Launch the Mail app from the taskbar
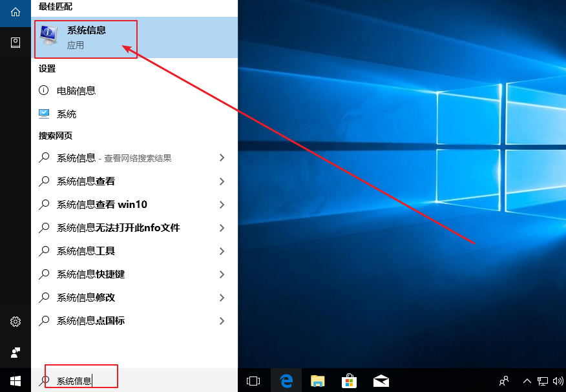566x392 pixels. point(381,380)
